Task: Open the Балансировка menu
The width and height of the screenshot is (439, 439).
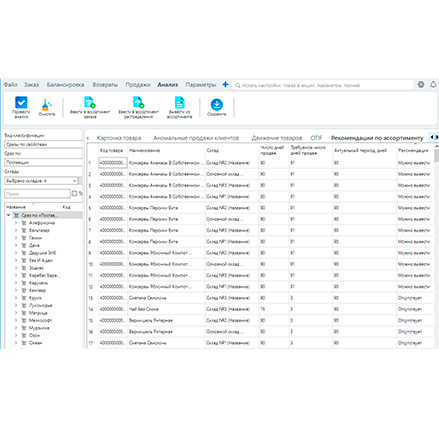Action: 65,85
